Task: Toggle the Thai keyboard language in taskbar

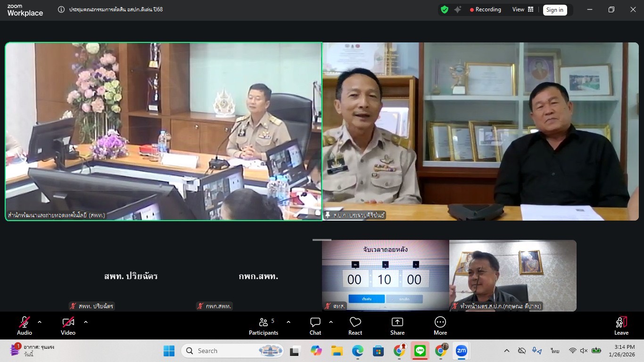Action: (x=554, y=351)
